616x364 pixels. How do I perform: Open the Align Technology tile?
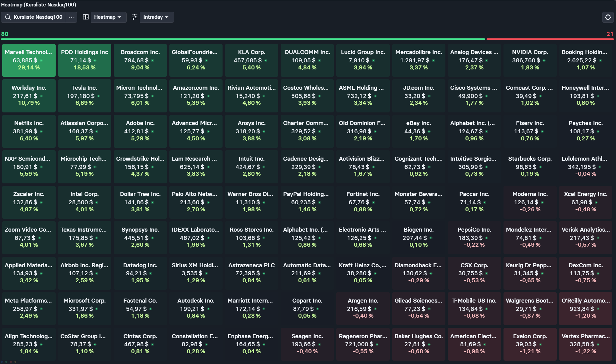coord(29,344)
